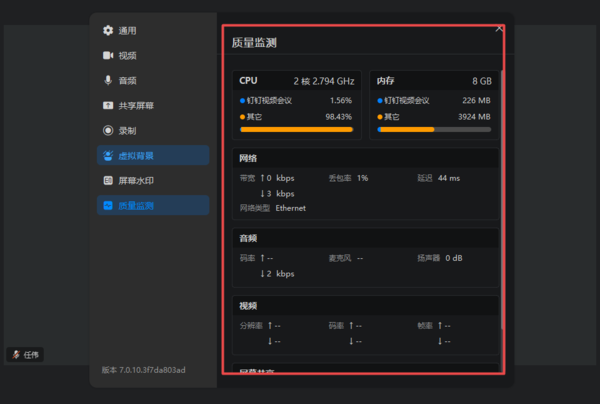The height and width of the screenshot is (404, 600).
Task: Click the watermark icon beside 屏幕水印
Action: pos(108,180)
